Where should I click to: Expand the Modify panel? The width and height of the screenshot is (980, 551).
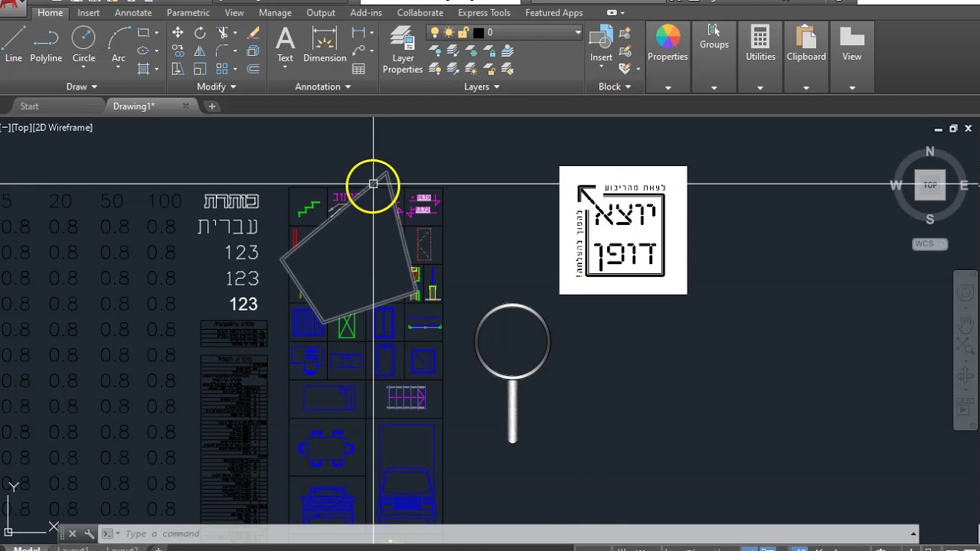(x=217, y=86)
